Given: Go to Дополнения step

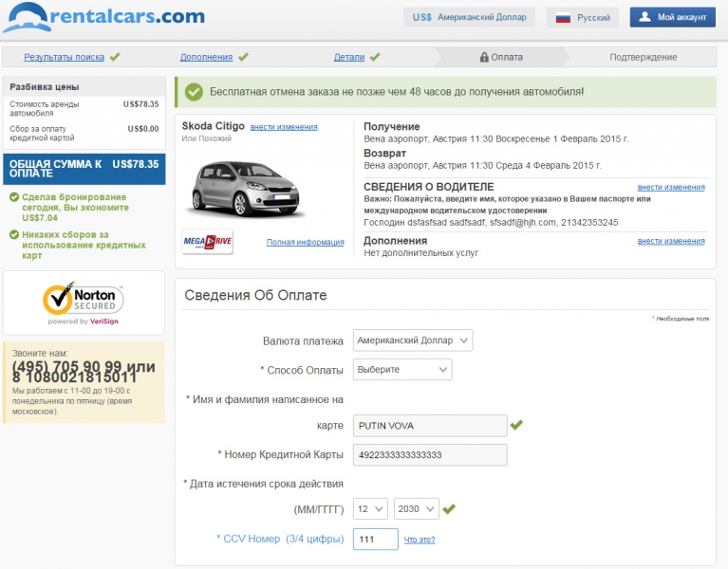Looking at the screenshot, I should pos(206,57).
